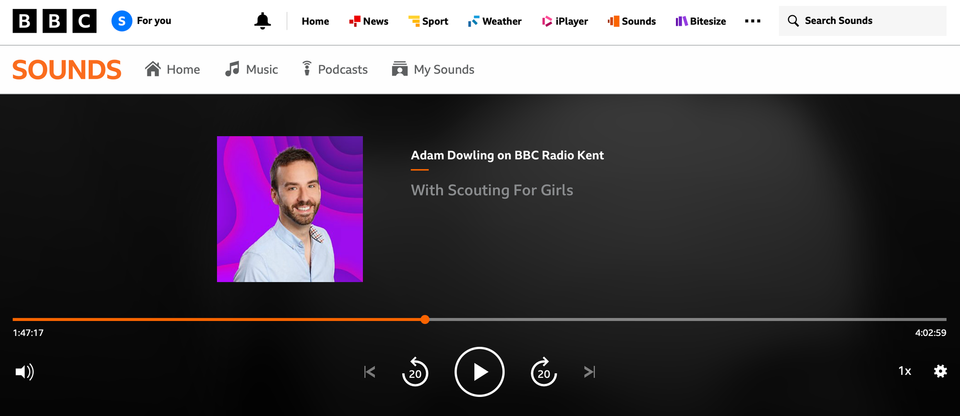Image resolution: width=960 pixels, height=416 pixels.
Task: Expand the more menu three dots
Action: pos(752,21)
